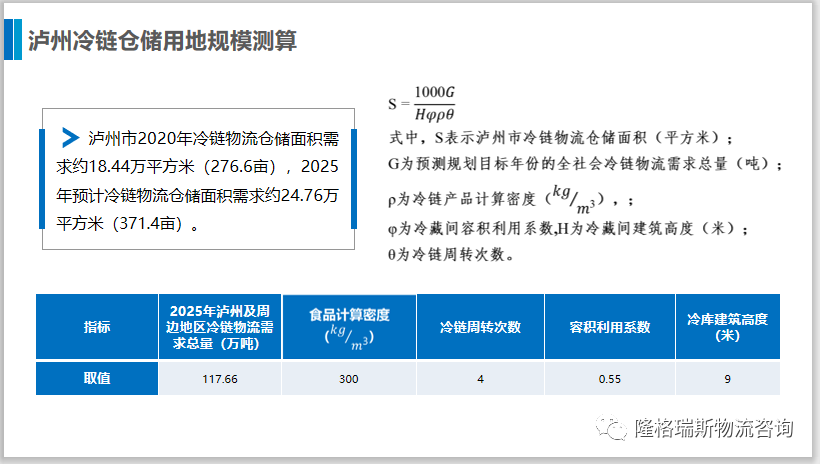The width and height of the screenshot is (820, 464).
Task: Select line θ为冷链周转次数。
Action: 452,254
